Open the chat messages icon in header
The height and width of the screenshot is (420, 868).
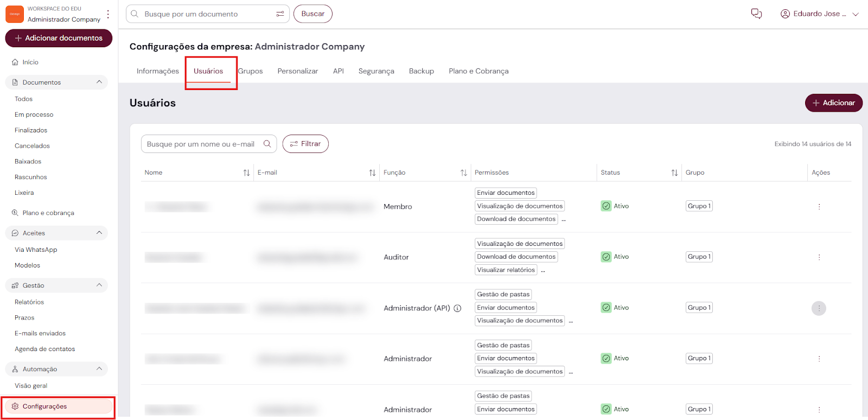tap(756, 14)
